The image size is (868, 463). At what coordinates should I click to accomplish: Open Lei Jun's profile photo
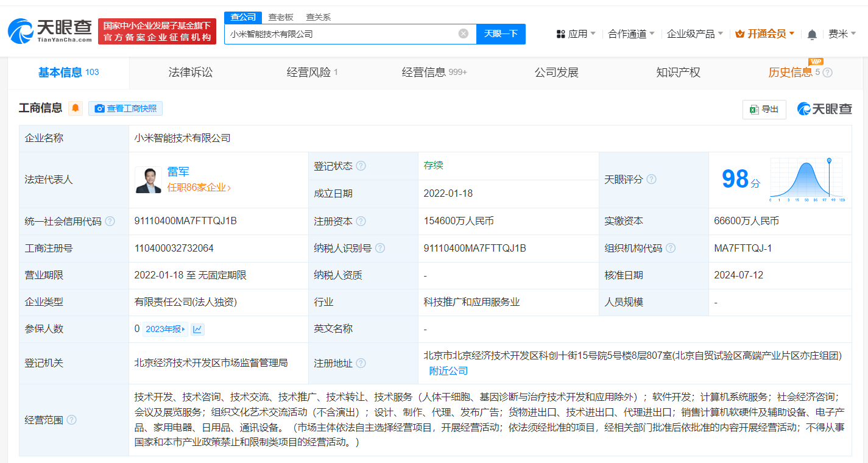(148, 180)
